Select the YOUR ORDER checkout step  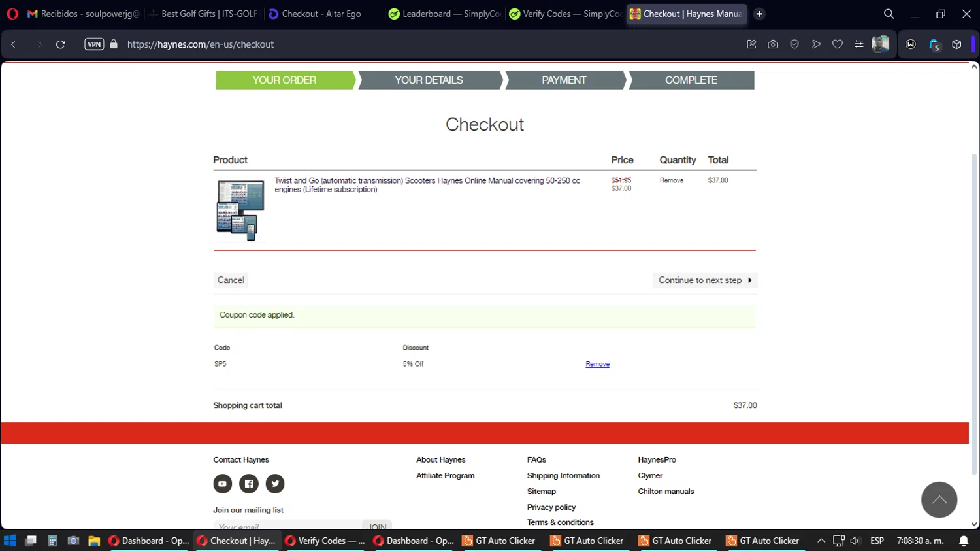point(285,80)
